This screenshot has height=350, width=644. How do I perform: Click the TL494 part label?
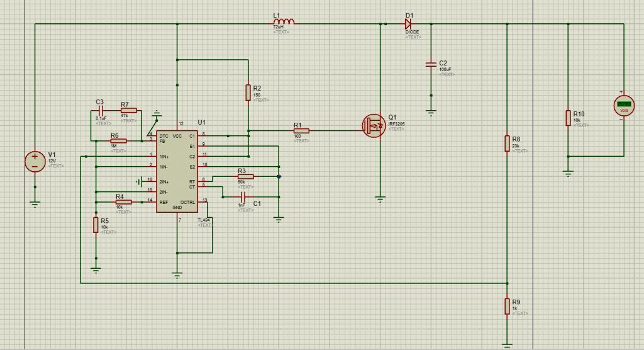pyautogui.click(x=204, y=220)
